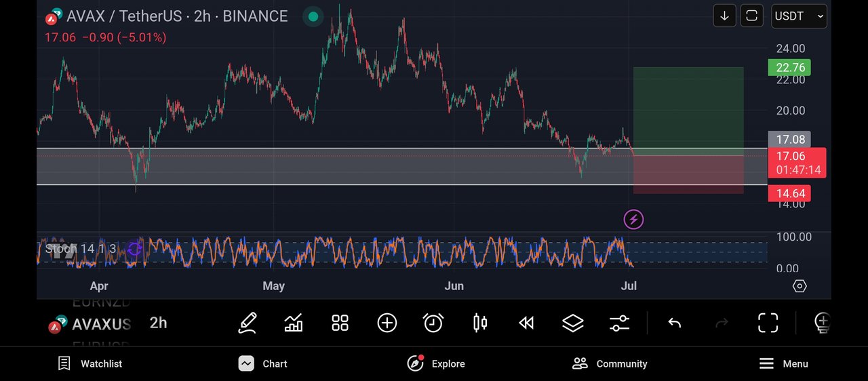Select the drawing pencil tool
The width and height of the screenshot is (868, 381).
[248, 323]
